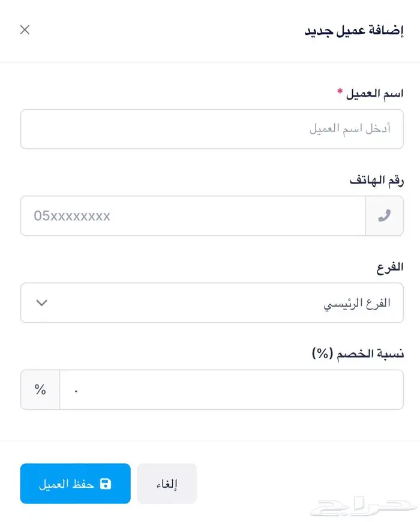Click the discount percentage input field
Viewport: 420px width, 522px height.
coord(231,390)
